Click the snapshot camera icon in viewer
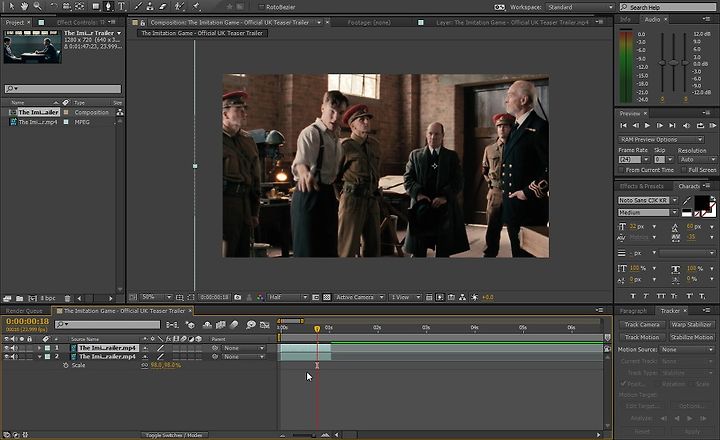 237,297
